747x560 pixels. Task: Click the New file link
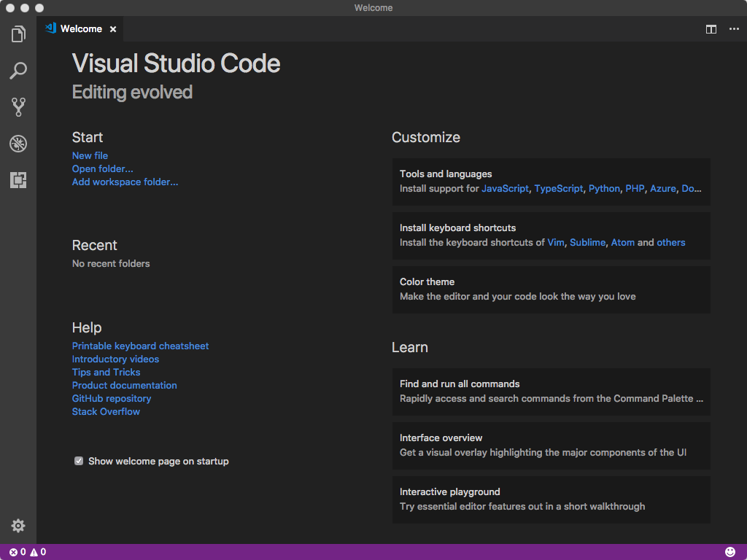pyautogui.click(x=90, y=155)
